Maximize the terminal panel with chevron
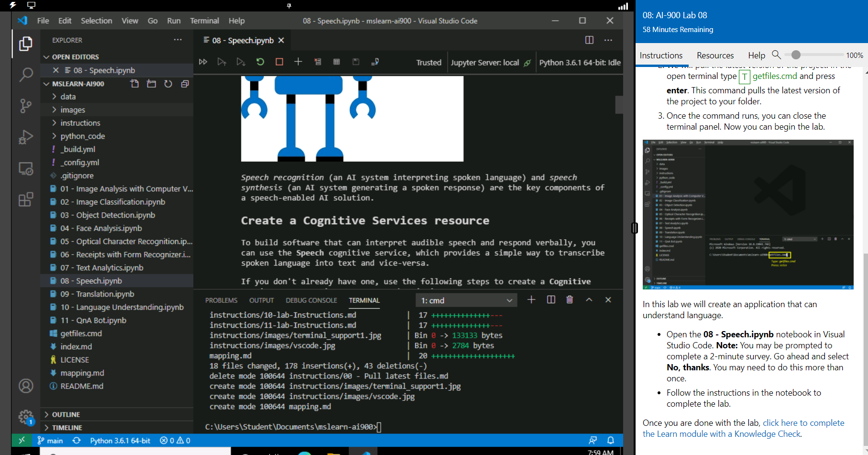 tap(589, 300)
